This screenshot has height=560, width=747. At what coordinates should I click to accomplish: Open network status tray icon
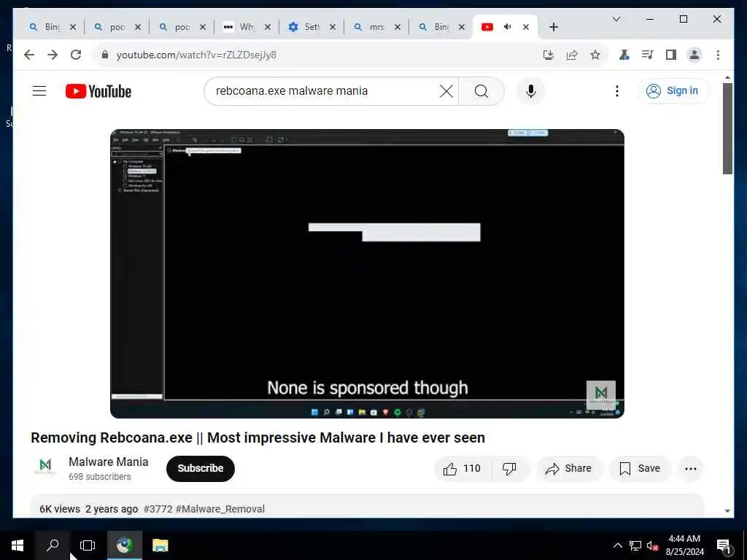[635, 545]
